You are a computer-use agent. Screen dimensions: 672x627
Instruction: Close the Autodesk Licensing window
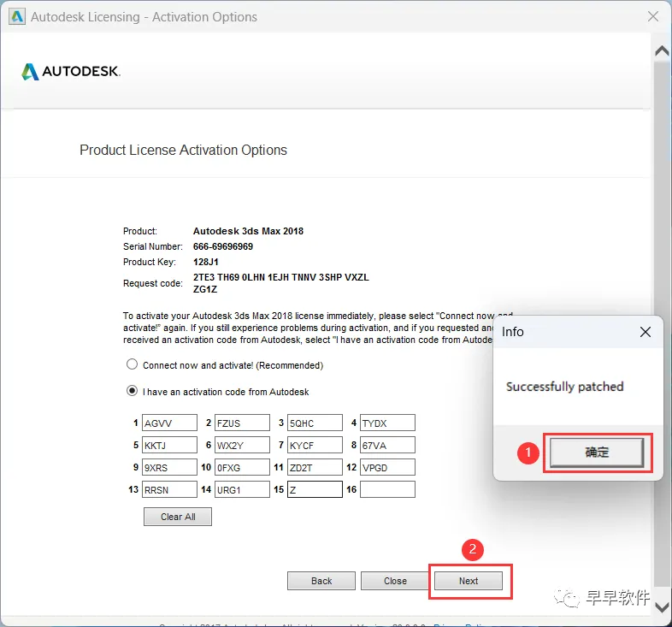pyautogui.click(x=652, y=17)
